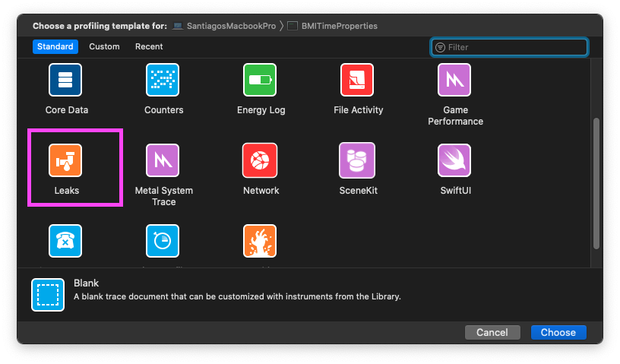Click the Blank template icon

pos(48,295)
